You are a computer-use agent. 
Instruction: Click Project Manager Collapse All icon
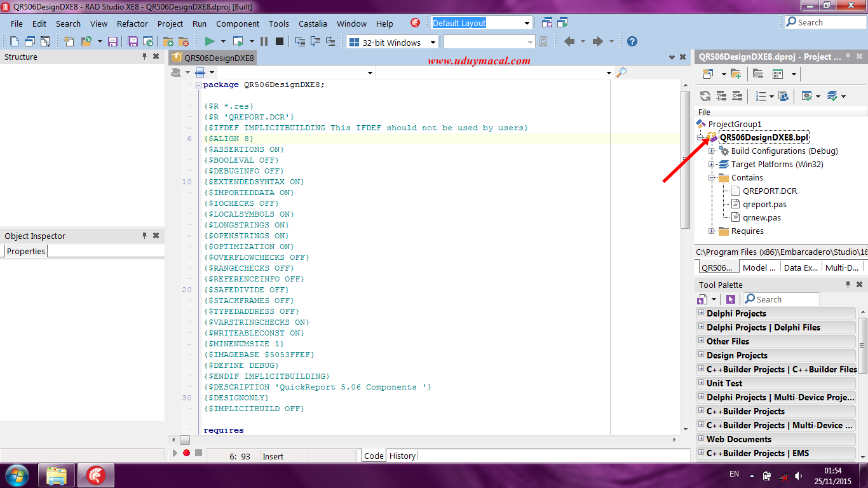tap(737, 96)
